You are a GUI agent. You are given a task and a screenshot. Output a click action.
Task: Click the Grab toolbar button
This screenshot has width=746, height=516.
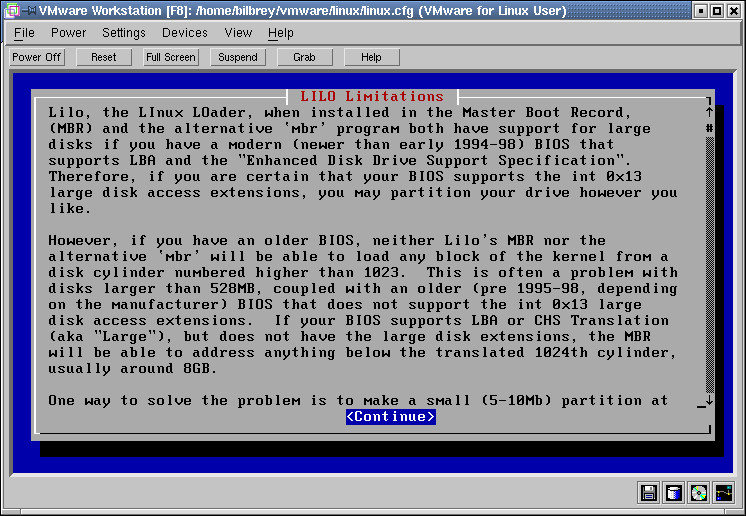(x=304, y=57)
